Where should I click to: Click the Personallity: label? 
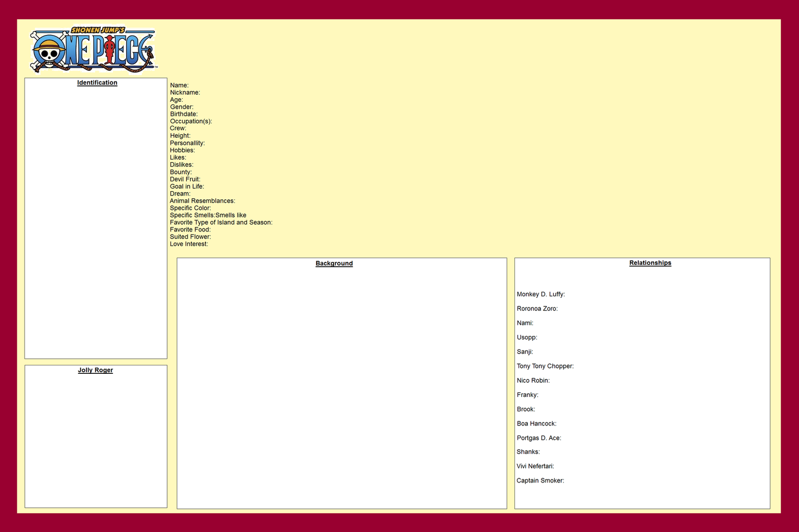[187, 143]
